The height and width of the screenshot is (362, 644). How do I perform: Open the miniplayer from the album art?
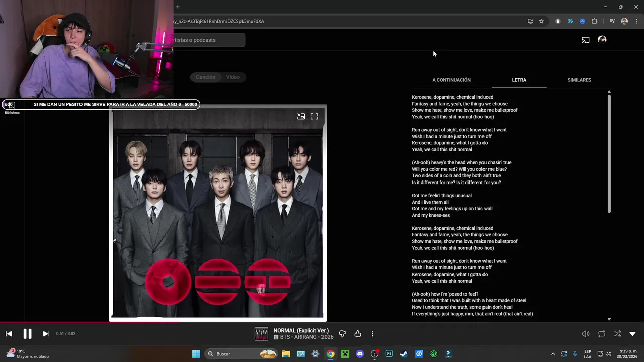[301, 116]
